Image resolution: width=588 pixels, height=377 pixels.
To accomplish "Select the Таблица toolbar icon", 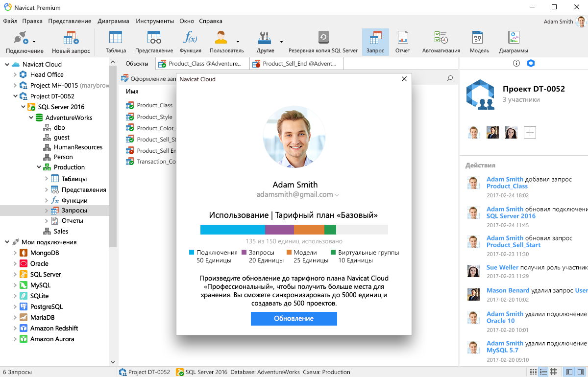I will 116,38.
